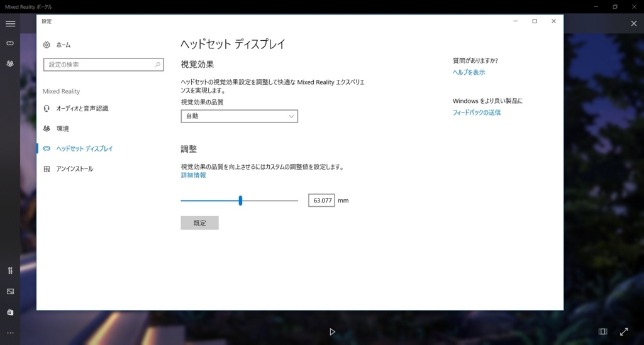This screenshot has height=345, width=644.
Task: Click the panel layout icon at bottom right
Action: tap(602, 331)
